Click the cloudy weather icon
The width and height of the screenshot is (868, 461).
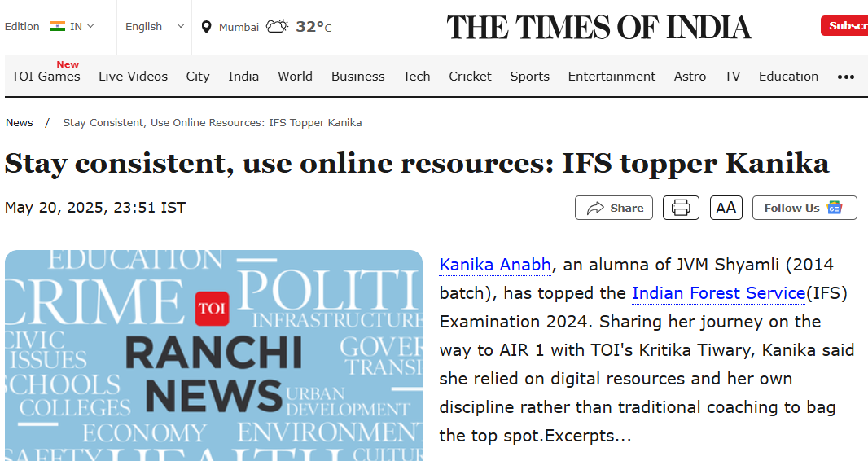278,27
